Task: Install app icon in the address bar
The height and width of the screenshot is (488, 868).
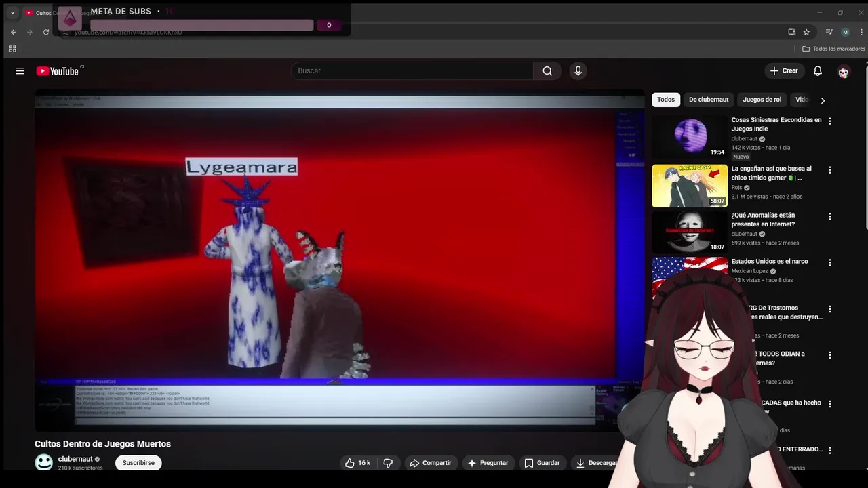Action: tap(791, 32)
